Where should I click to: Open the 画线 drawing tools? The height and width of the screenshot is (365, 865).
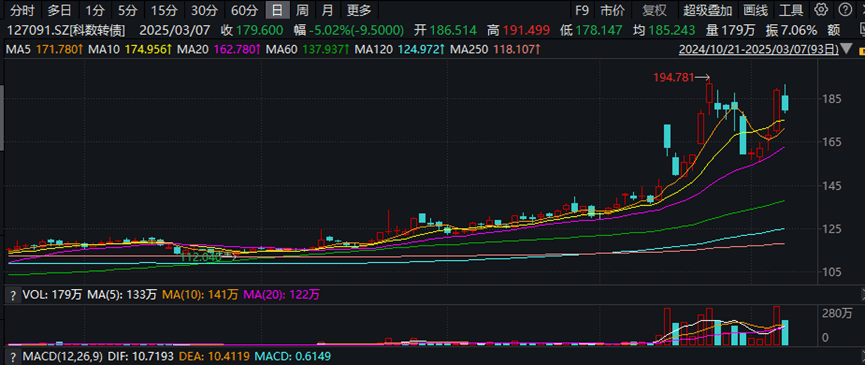(755, 10)
